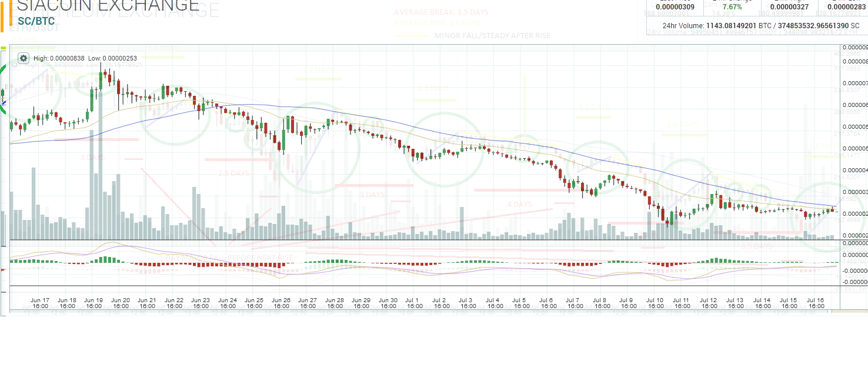Click the chart Low: 0.00000253 readout
Viewport: 868px width, 381px height.
coord(112,58)
